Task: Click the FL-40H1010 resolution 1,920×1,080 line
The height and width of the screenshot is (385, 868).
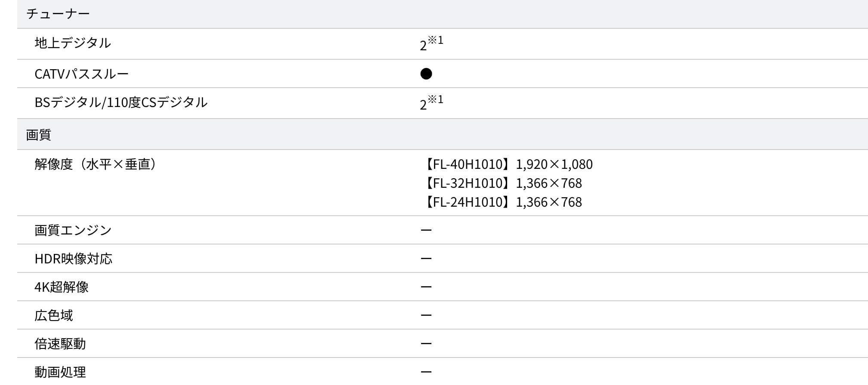Action: pyautogui.click(x=508, y=164)
